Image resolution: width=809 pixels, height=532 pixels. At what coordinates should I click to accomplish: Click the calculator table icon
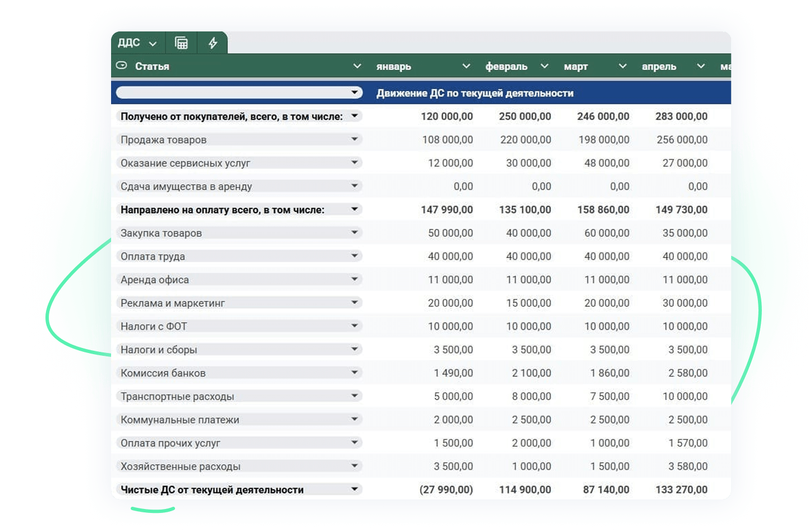click(x=181, y=43)
